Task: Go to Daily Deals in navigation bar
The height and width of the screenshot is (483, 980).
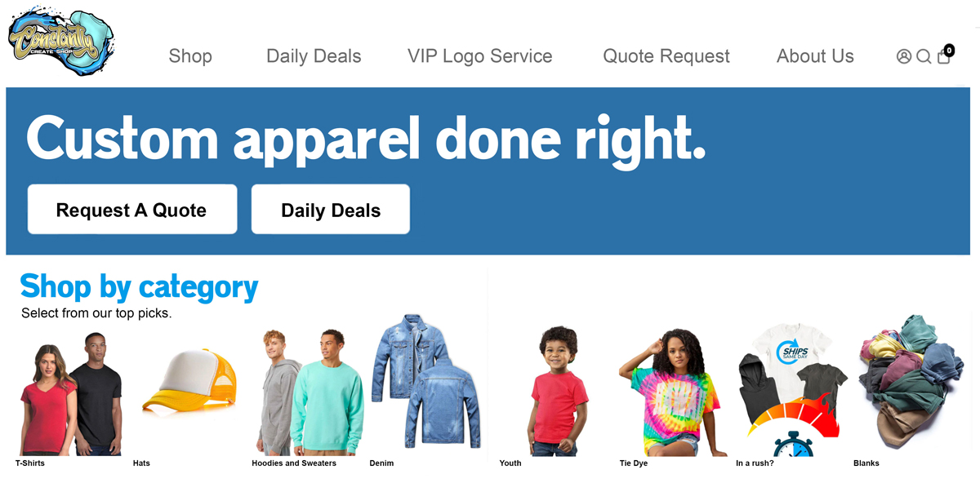Action: (x=314, y=56)
